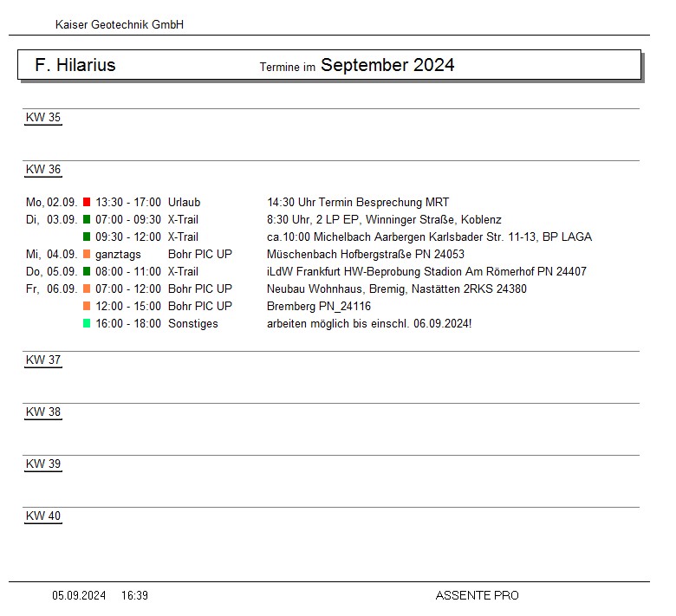Open the KW 37 week section
The height and width of the screenshot is (616, 676).
pos(43,360)
